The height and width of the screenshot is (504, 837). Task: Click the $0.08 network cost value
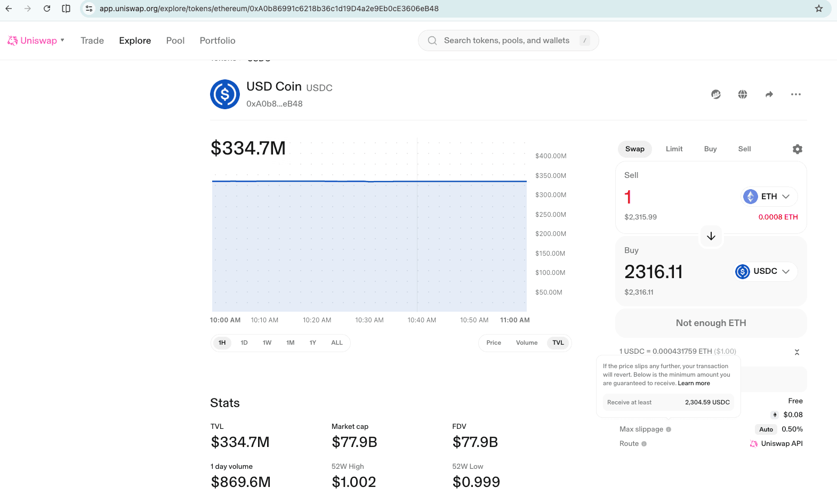793,415
